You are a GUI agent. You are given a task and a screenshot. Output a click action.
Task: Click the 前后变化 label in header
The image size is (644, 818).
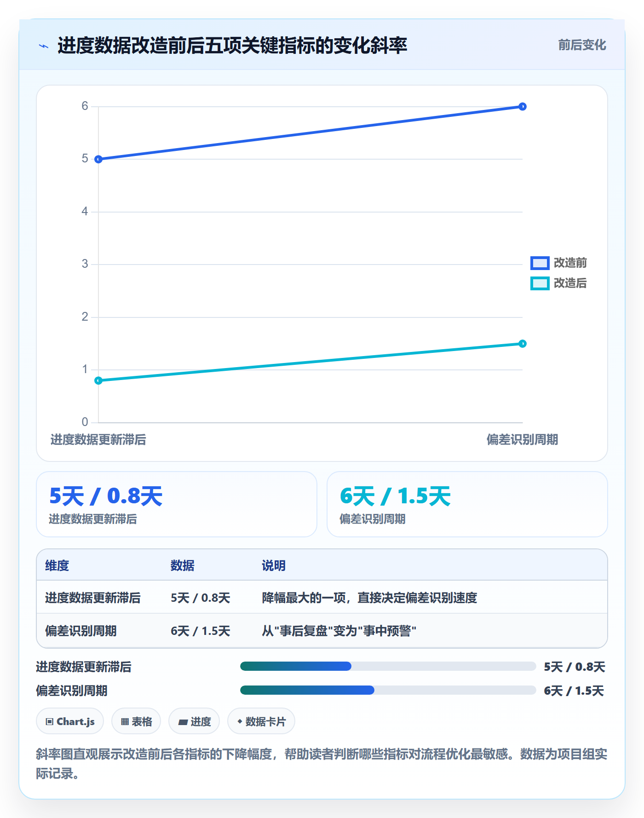[x=582, y=45]
